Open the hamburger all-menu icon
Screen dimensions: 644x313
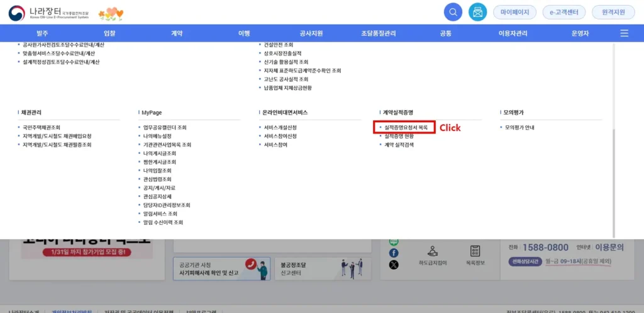coord(624,33)
